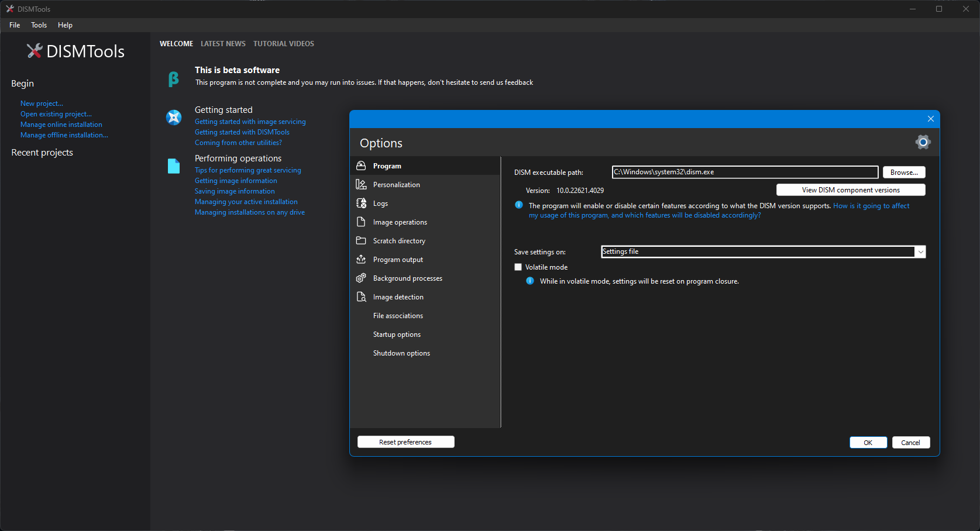The height and width of the screenshot is (531, 980).
Task: Click the gear icon beside Options title
Action: coord(923,142)
